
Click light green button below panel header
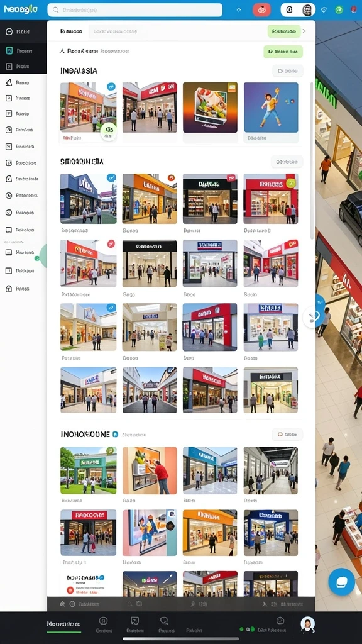pos(283,52)
